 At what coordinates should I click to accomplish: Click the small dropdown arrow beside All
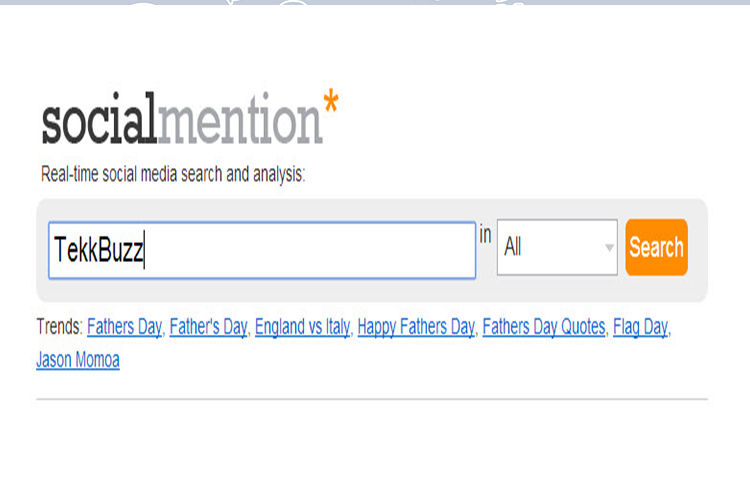609,248
